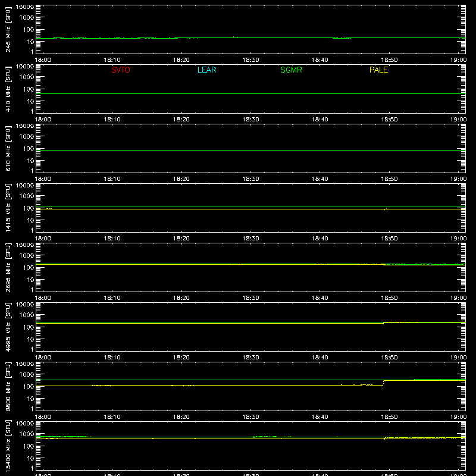
Task: Select the 2695 MHz [SFU] axis title
Action: pos(8,267)
